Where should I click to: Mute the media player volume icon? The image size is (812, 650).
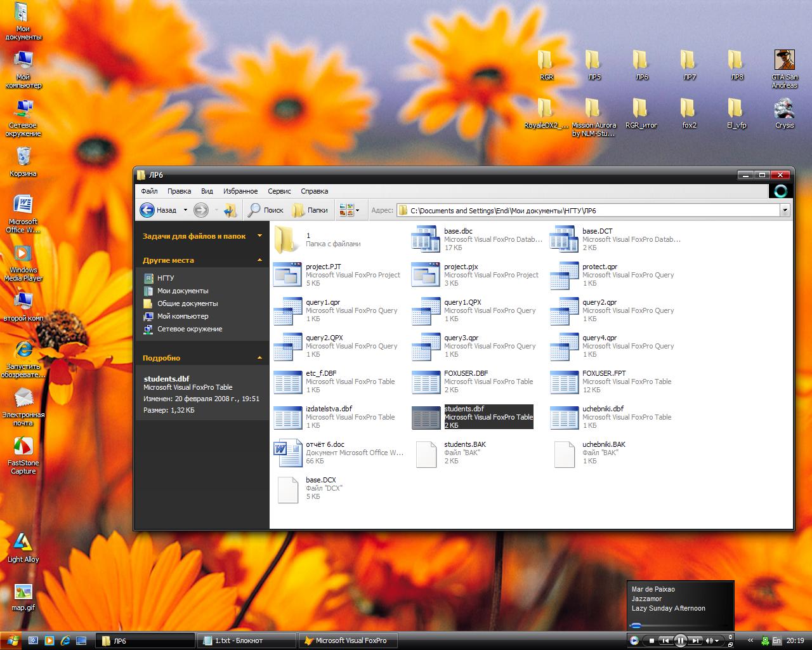(x=710, y=641)
